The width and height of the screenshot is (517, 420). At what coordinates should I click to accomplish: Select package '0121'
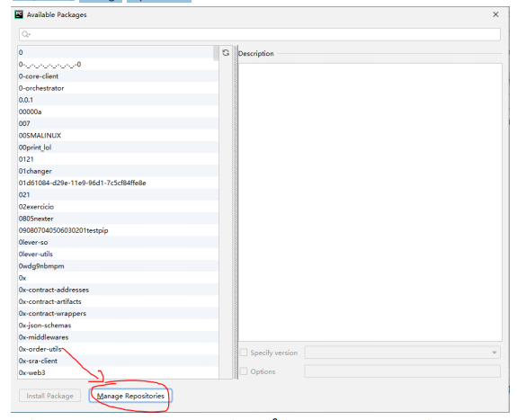click(118, 159)
